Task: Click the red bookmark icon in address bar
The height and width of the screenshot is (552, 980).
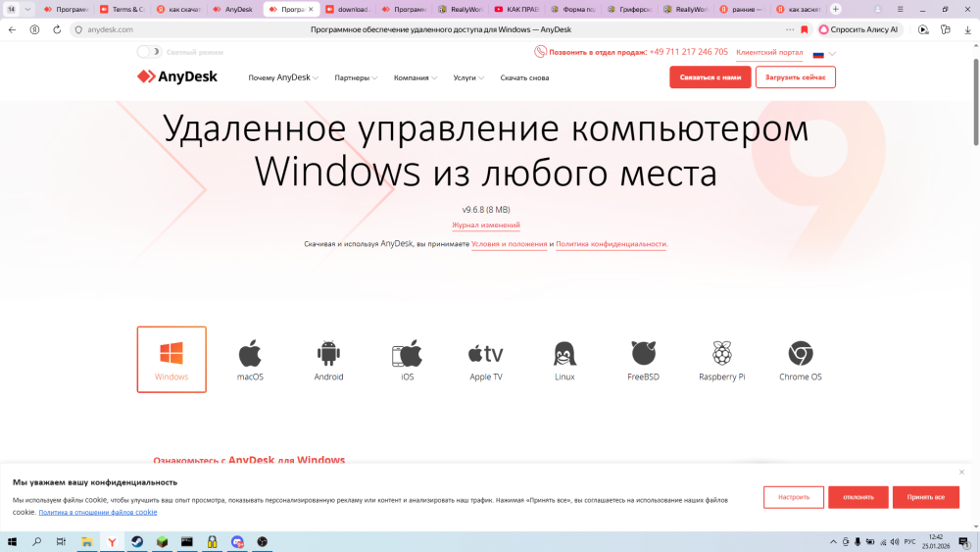Action: point(805,29)
